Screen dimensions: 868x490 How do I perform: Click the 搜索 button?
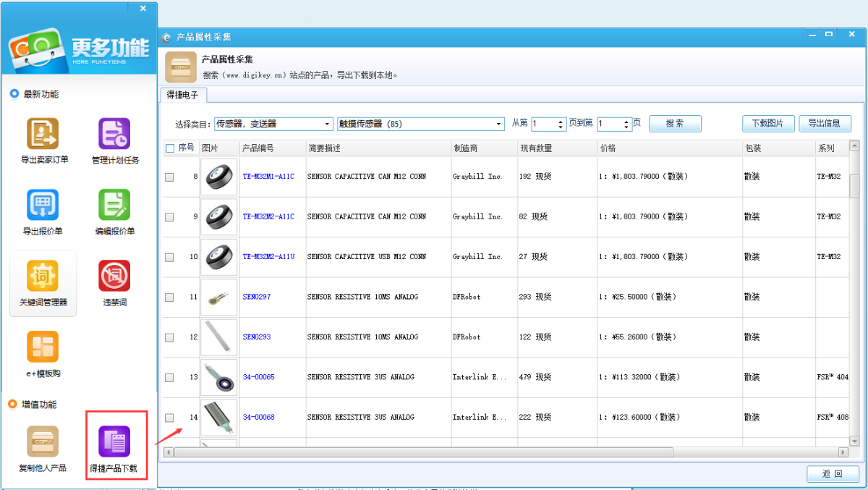click(x=674, y=124)
